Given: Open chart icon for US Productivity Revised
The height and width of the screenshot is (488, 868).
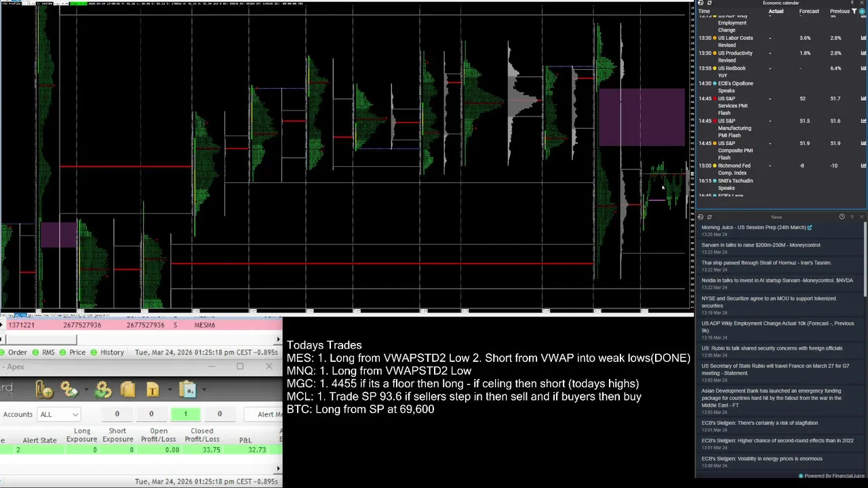Looking at the screenshot, I should click(863, 53).
